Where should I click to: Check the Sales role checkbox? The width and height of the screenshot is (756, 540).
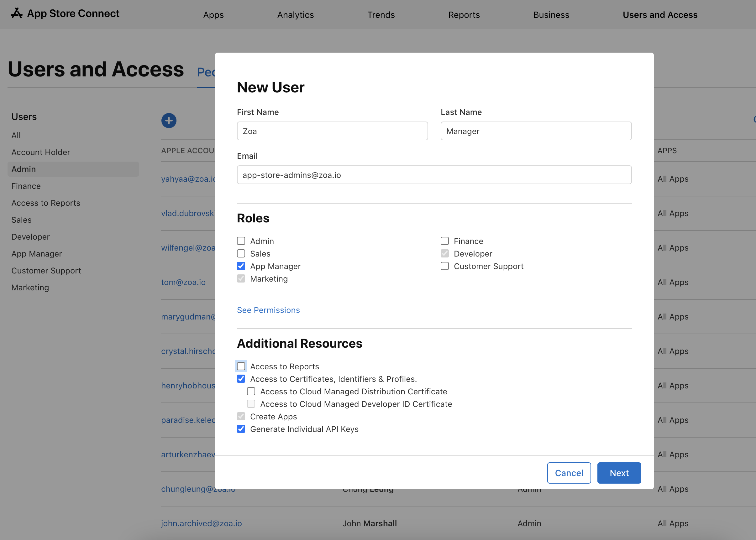241,253
